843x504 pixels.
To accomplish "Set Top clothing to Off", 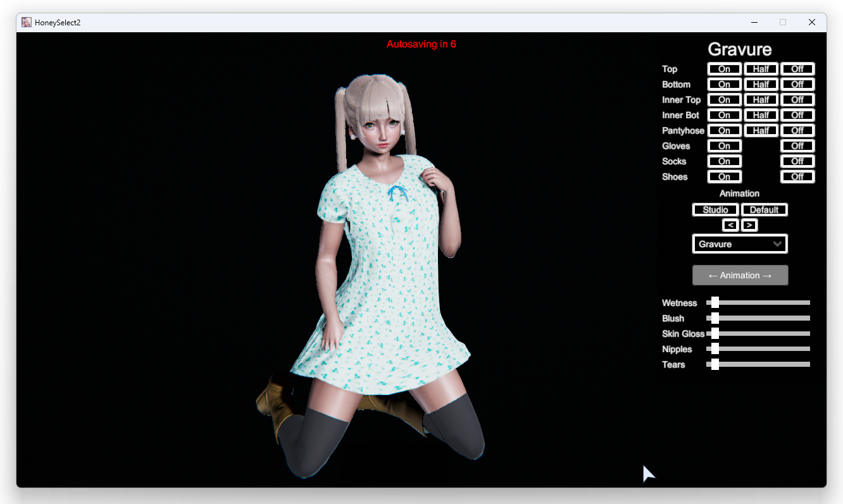I will pyautogui.click(x=797, y=69).
